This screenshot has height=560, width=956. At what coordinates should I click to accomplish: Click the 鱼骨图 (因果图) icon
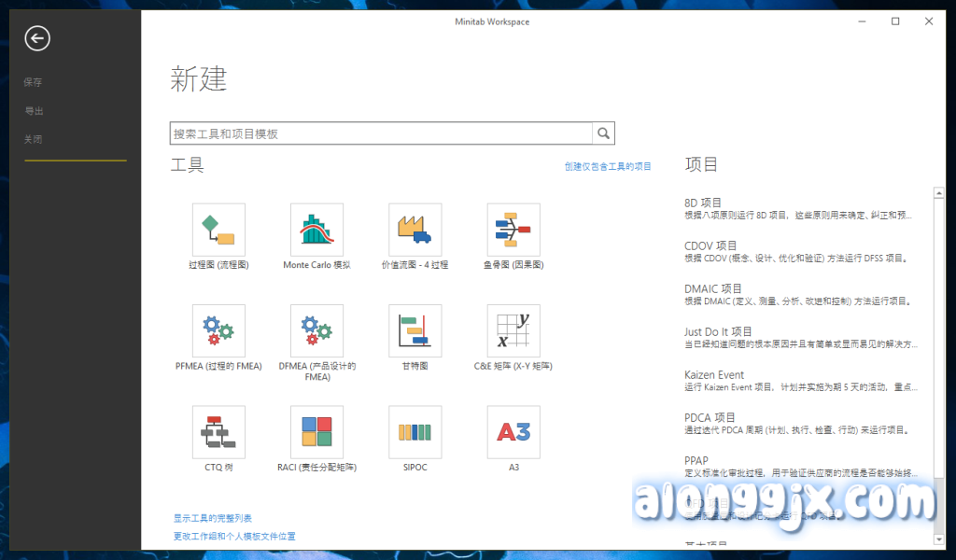(x=513, y=230)
